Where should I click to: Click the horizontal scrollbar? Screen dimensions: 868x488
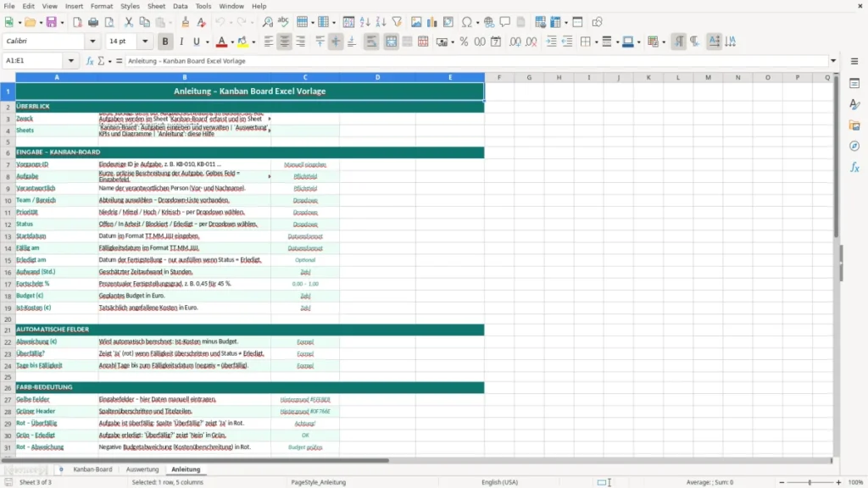tap(195, 460)
